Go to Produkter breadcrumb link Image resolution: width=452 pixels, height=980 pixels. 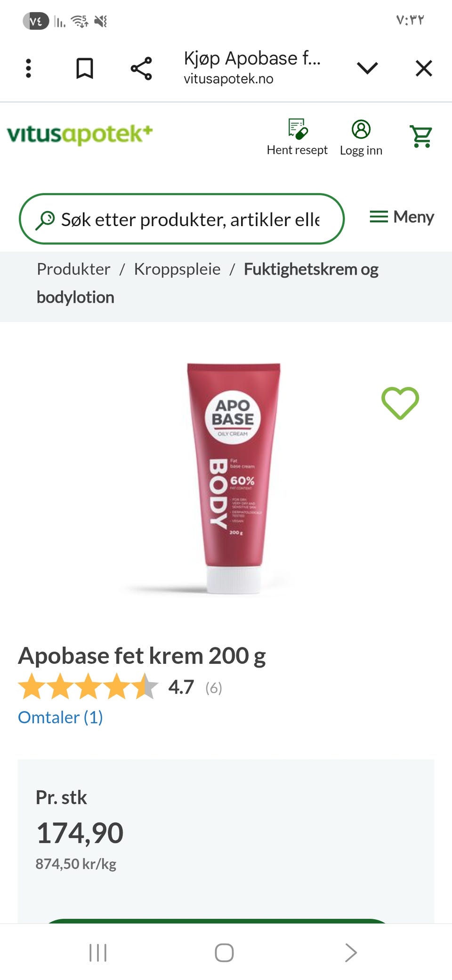click(73, 269)
